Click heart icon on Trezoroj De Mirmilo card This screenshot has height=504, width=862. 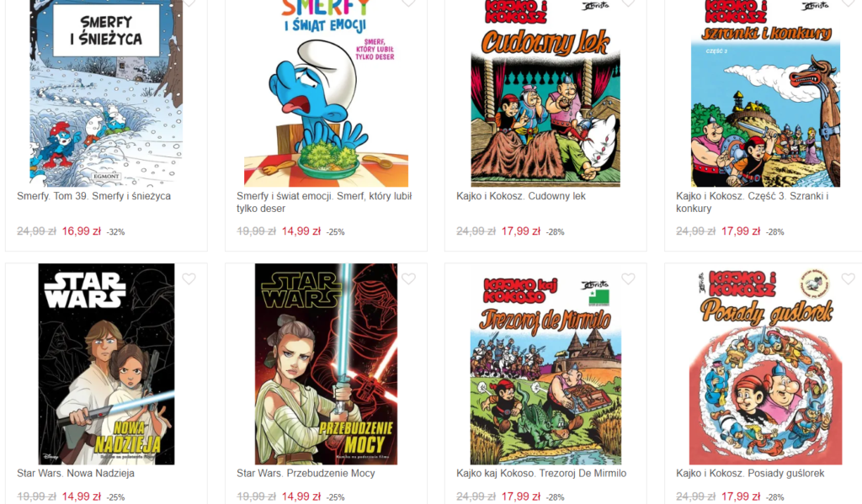coord(628,279)
